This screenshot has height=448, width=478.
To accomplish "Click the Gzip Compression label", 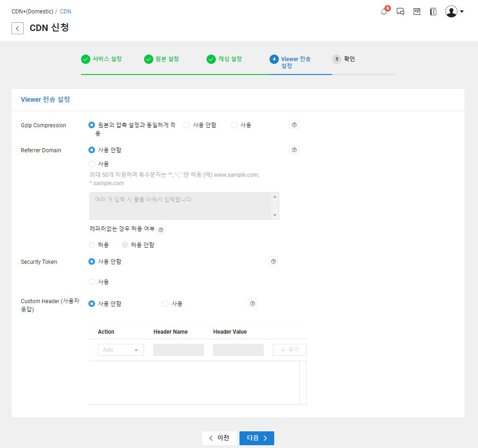I will coord(43,125).
